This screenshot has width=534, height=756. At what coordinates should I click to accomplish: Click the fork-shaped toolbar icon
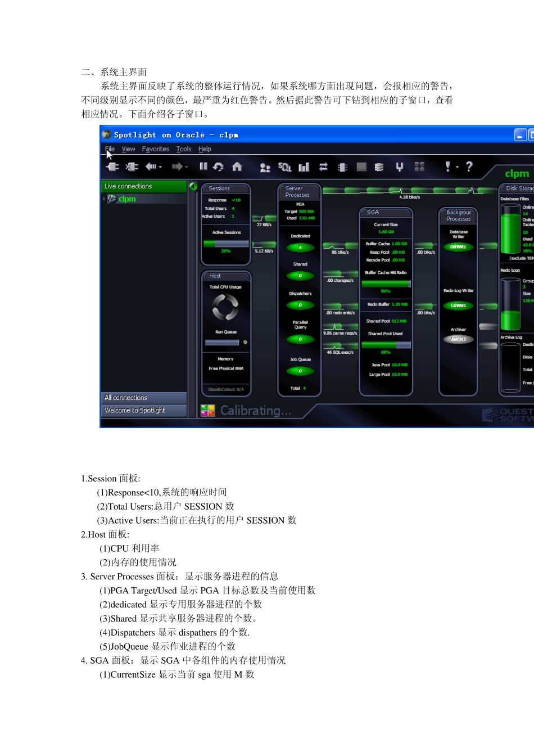(x=400, y=166)
